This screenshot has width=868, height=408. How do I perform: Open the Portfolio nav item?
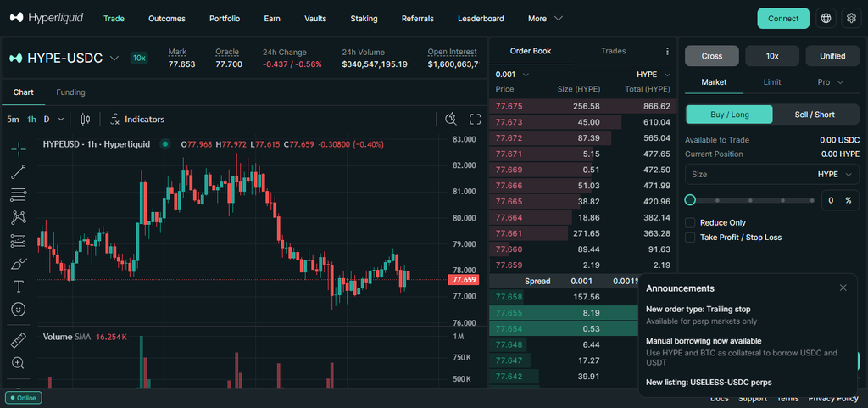click(225, 19)
